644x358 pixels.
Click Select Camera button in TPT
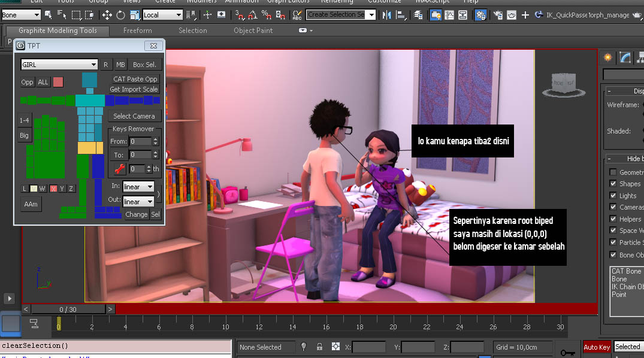click(134, 116)
